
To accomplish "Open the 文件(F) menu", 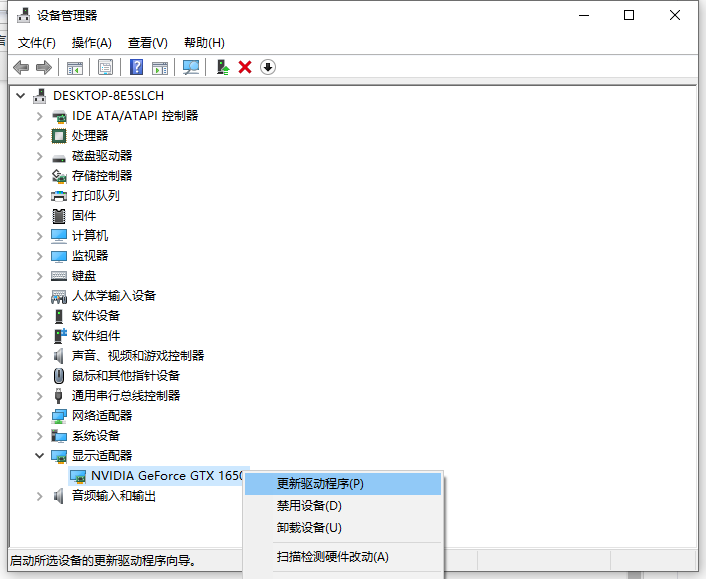I will tap(37, 42).
